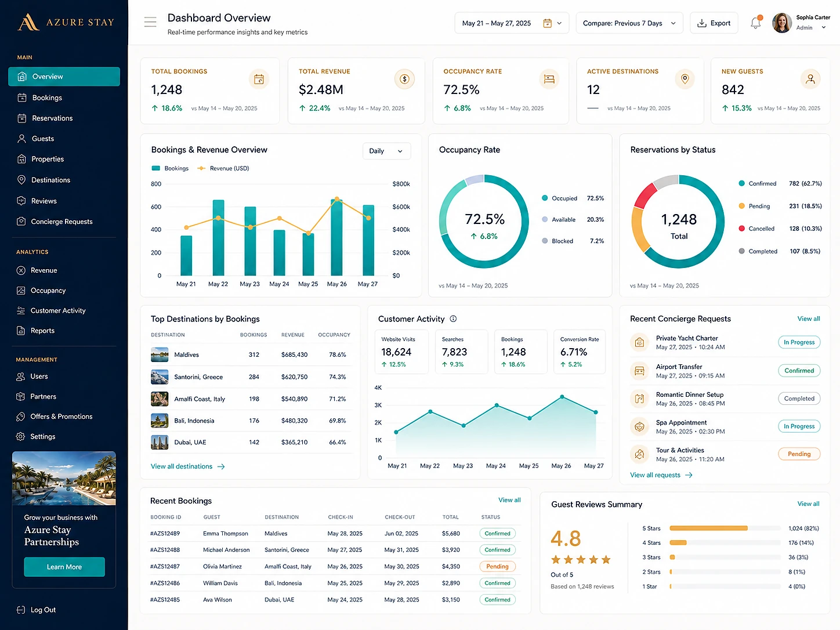
Task: Open the Daily interval dropdown
Action: (386, 151)
